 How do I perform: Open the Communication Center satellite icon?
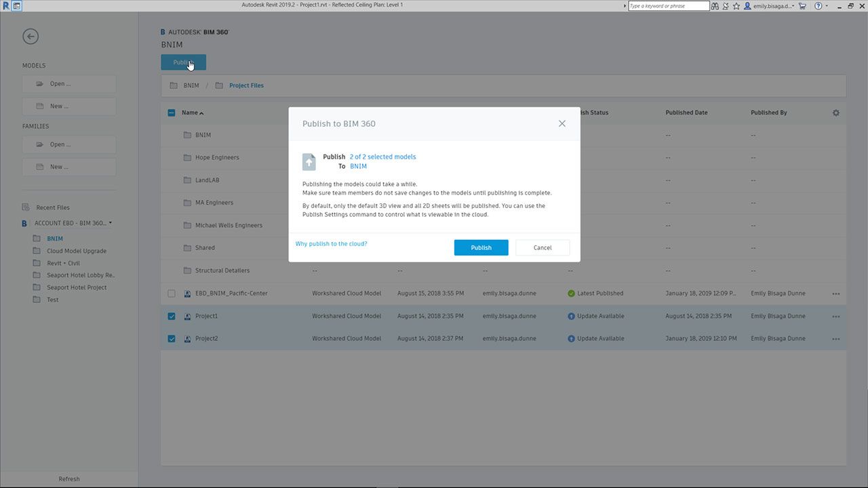[x=726, y=6]
